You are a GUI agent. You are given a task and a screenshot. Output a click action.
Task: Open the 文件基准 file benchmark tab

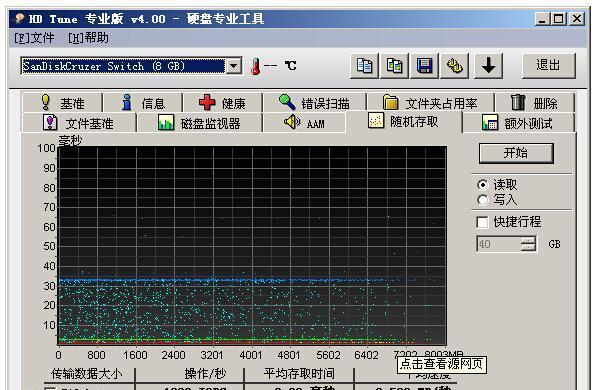(79, 123)
